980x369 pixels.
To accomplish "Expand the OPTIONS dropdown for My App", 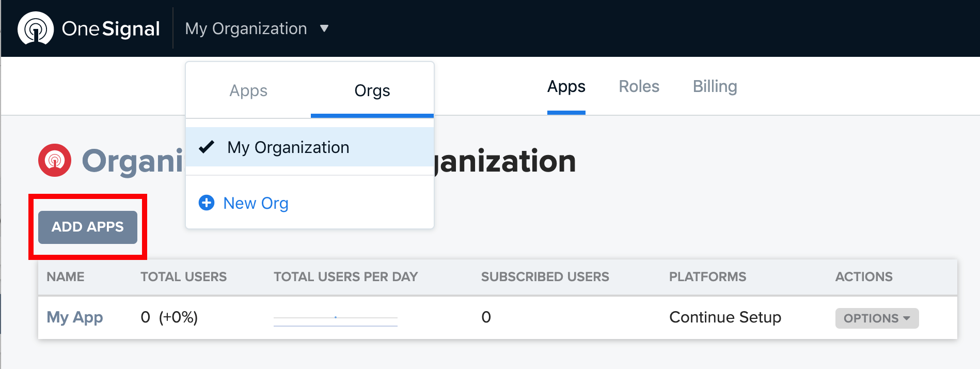I will tap(877, 318).
